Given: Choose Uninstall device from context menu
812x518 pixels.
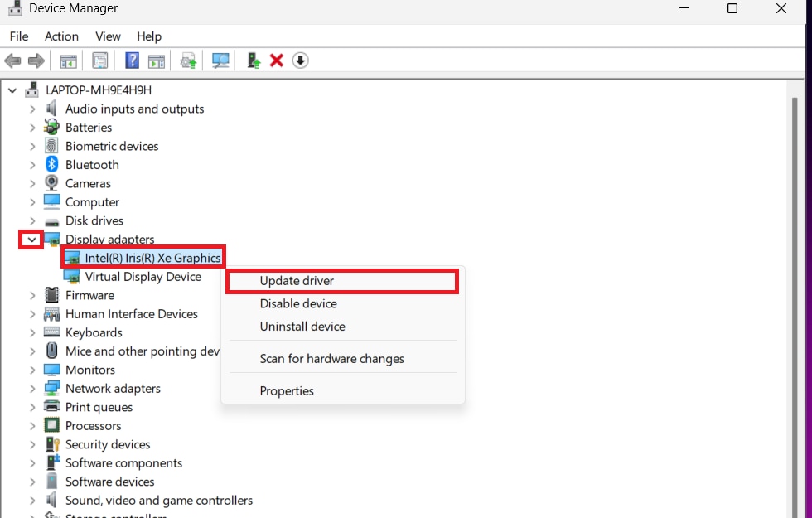Looking at the screenshot, I should pos(342,327).
